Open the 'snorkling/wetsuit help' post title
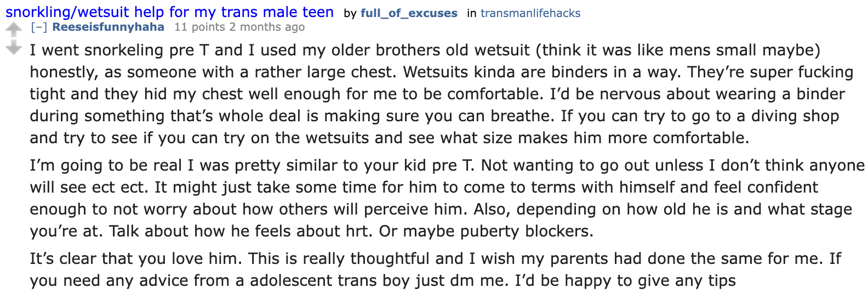The width and height of the screenshot is (868, 293). click(x=170, y=12)
